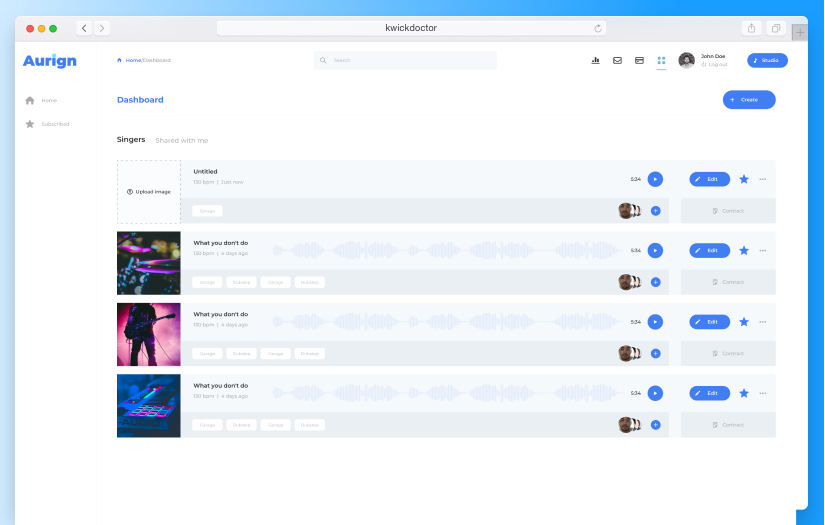Click the Home house icon in sidebar
Image resolution: width=825 pixels, height=525 pixels.
(x=30, y=100)
